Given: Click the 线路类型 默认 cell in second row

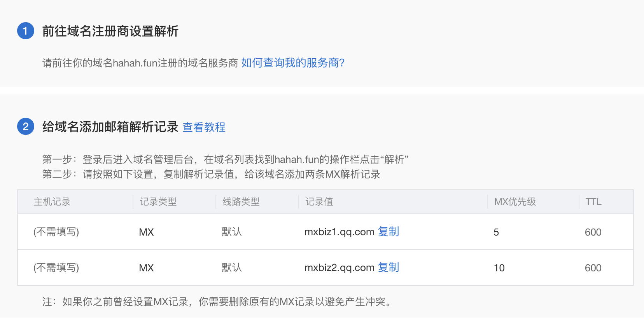Looking at the screenshot, I should tap(231, 267).
